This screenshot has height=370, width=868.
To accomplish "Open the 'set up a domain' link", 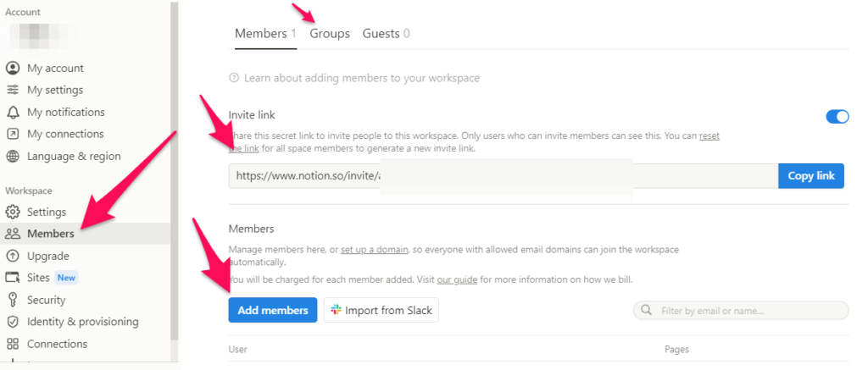I will click(x=374, y=251).
